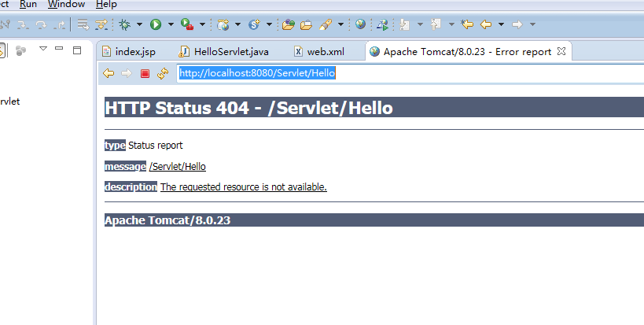Screen dimensions: 644x325
Task: Click the toolbar Forward navigation arrow
Action: [517, 24]
